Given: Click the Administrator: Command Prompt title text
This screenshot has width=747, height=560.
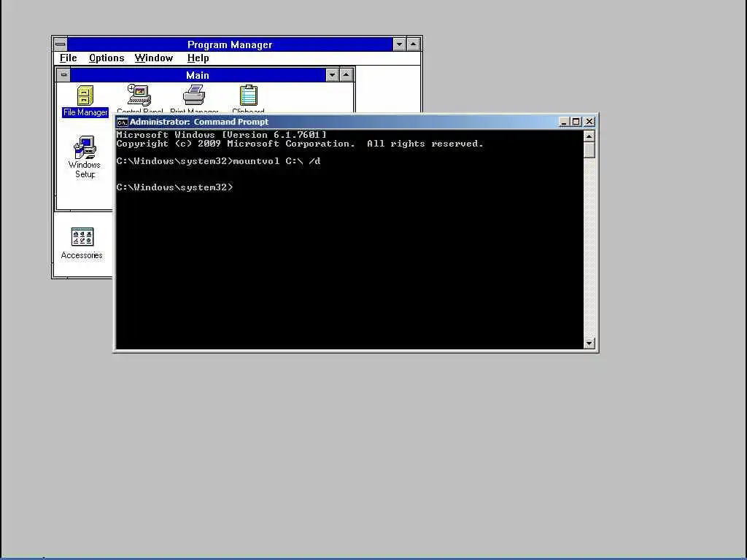Looking at the screenshot, I should pyautogui.click(x=199, y=122).
